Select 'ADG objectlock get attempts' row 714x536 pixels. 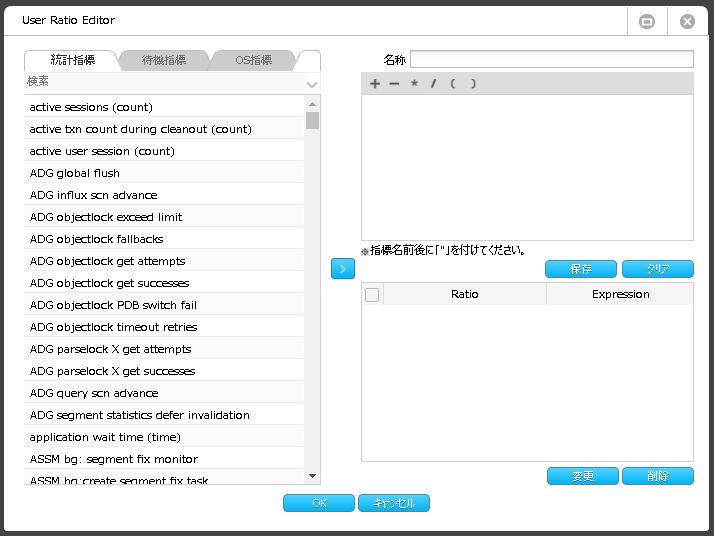[x=163, y=261]
